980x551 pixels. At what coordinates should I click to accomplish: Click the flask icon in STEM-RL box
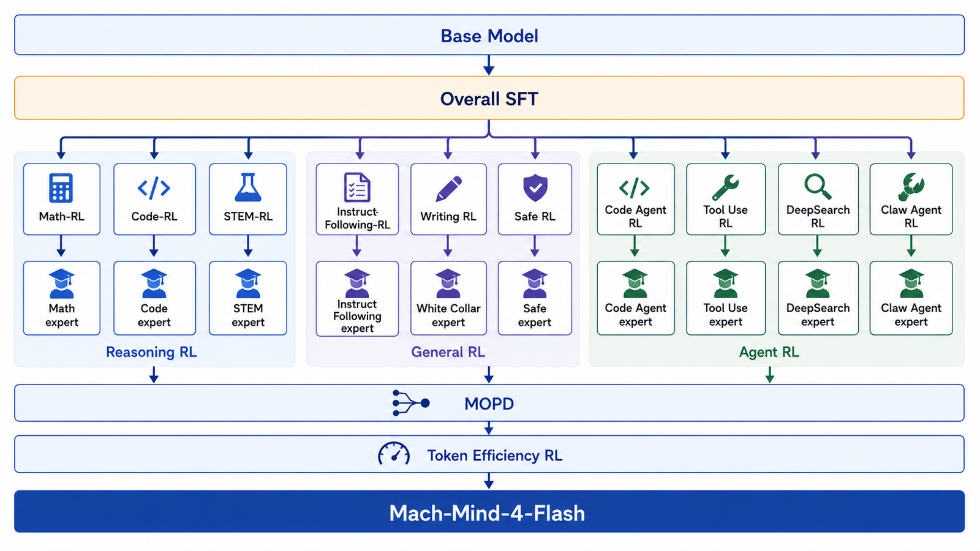248,187
